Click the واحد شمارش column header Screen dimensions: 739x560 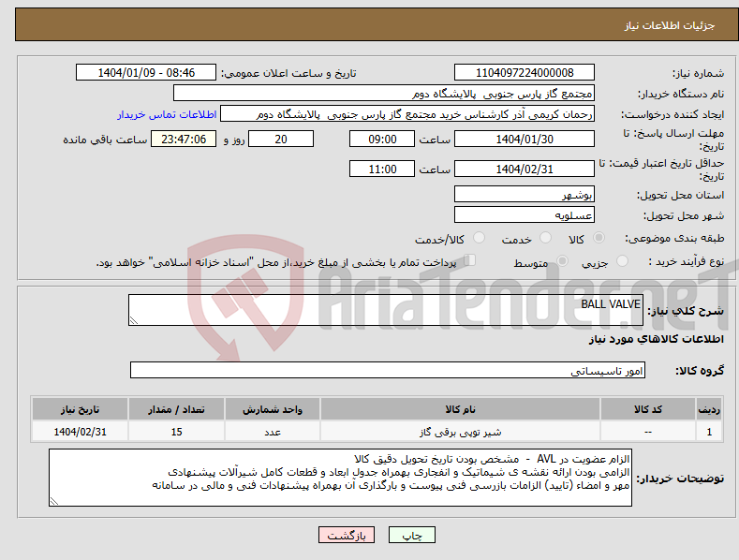[273, 409]
